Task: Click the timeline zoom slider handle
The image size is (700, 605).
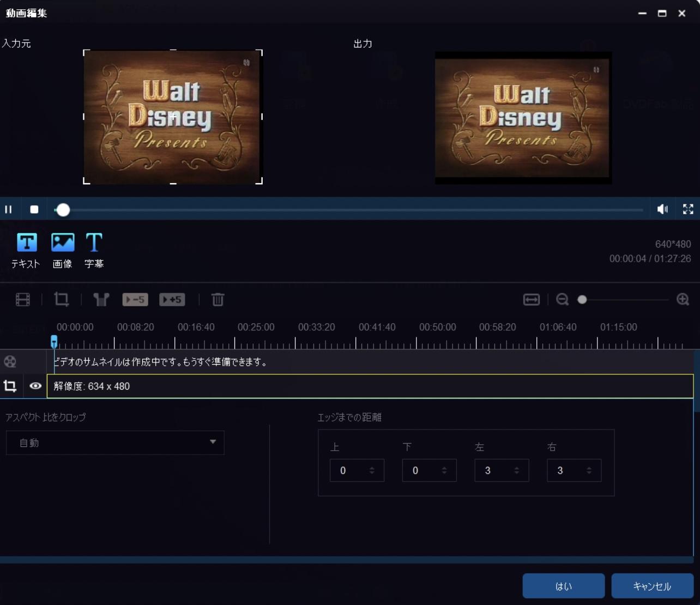Action: [582, 299]
